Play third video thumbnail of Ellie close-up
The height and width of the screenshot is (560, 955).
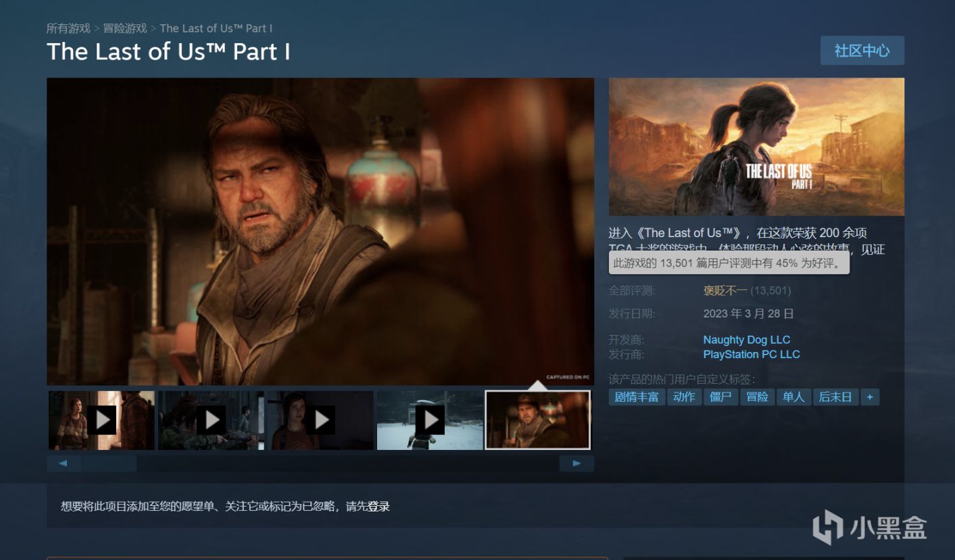pyautogui.click(x=320, y=420)
